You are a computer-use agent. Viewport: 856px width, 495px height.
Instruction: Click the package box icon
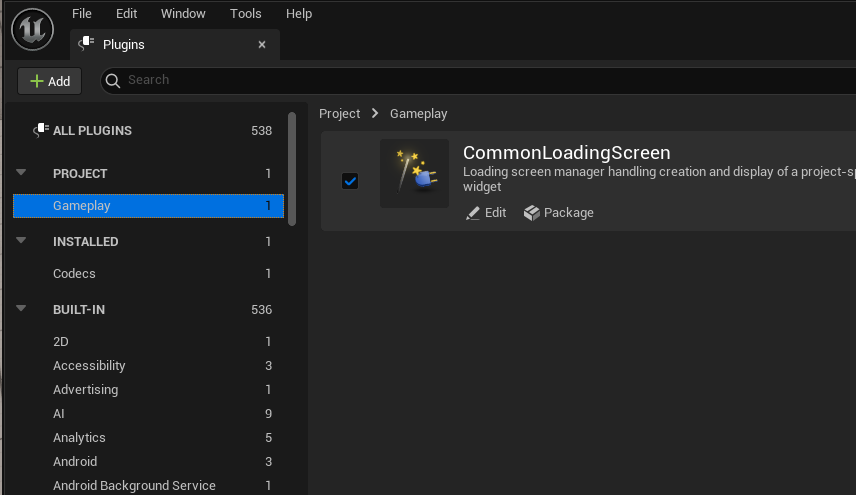531,213
